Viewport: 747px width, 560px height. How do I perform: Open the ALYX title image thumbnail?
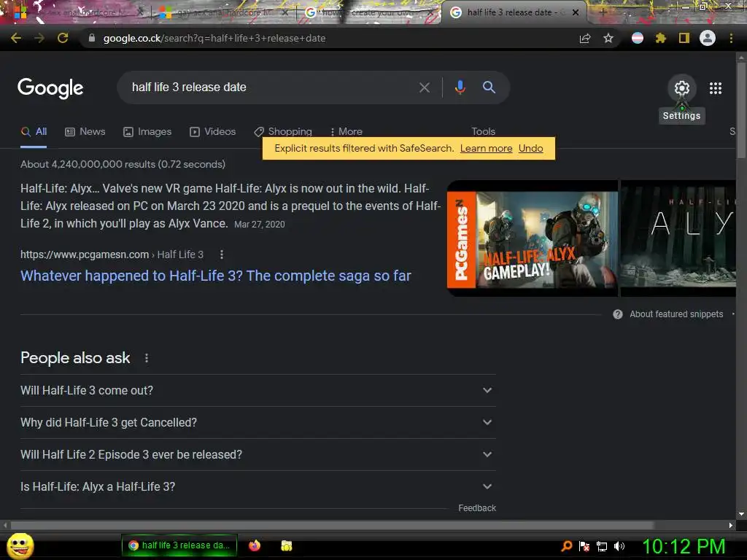pyautogui.click(x=678, y=237)
